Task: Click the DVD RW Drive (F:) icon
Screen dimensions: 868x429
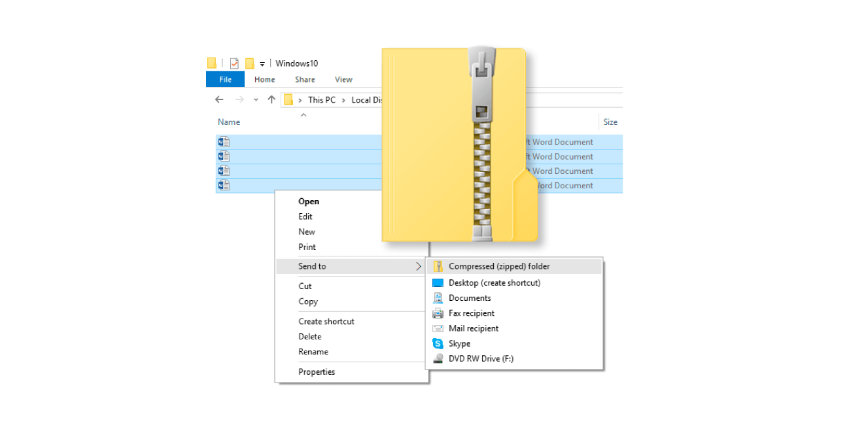Action: click(438, 358)
